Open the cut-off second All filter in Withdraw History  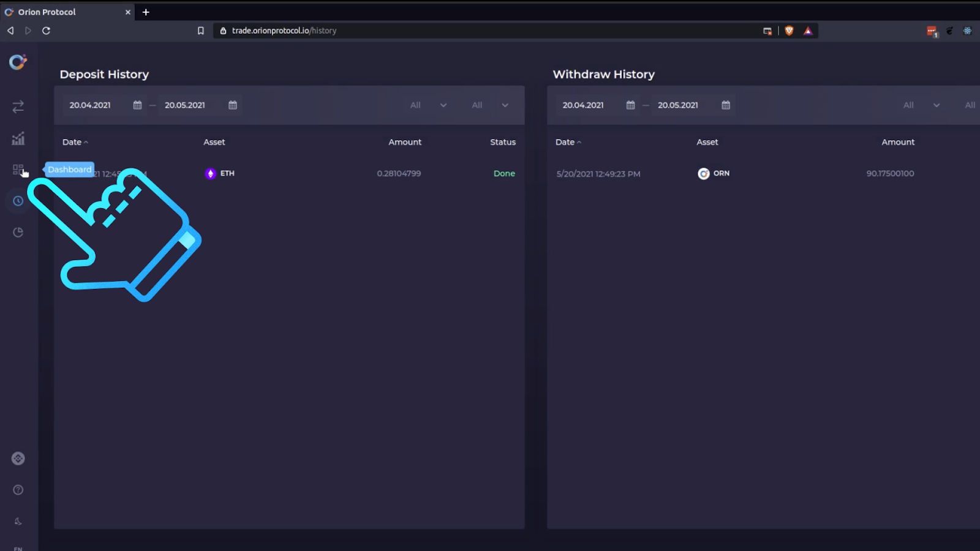(970, 105)
